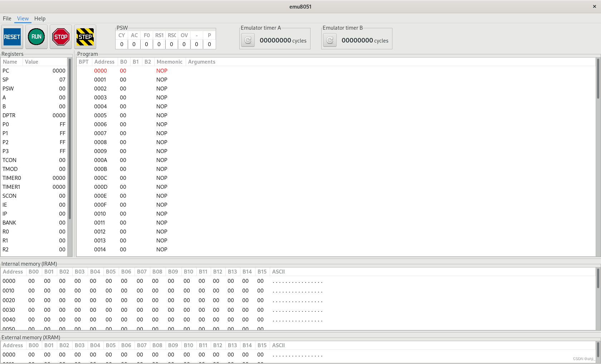Reset Emulator timer A counter
Image resolution: width=601 pixels, height=364 pixels.
pos(248,40)
